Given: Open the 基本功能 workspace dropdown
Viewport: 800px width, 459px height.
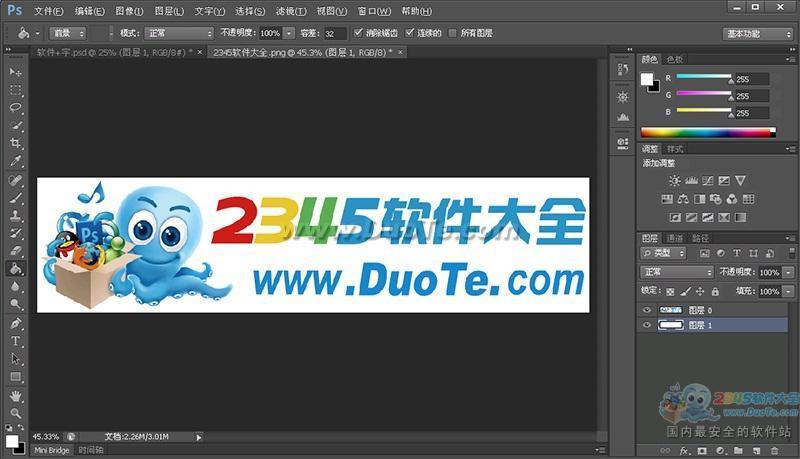Looking at the screenshot, I should (x=757, y=34).
